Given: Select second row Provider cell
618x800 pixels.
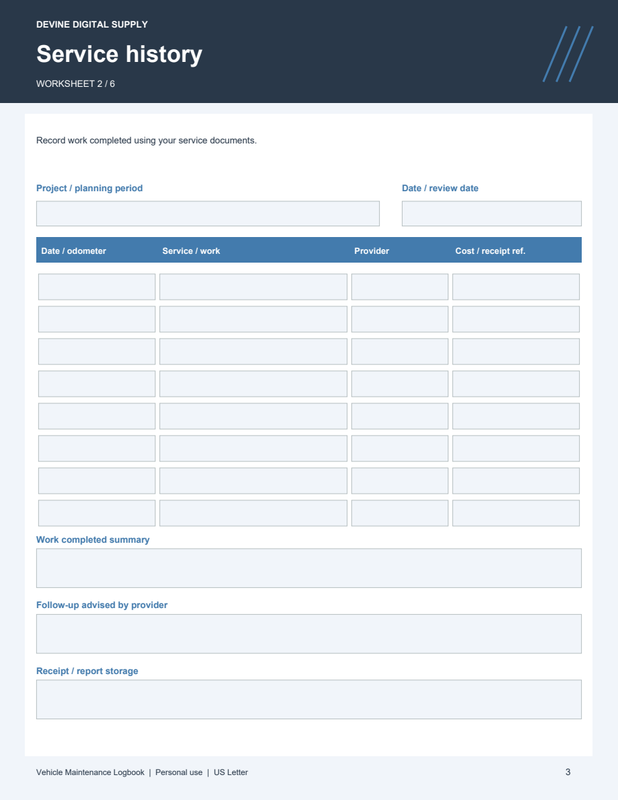Looking at the screenshot, I should tap(400, 319).
